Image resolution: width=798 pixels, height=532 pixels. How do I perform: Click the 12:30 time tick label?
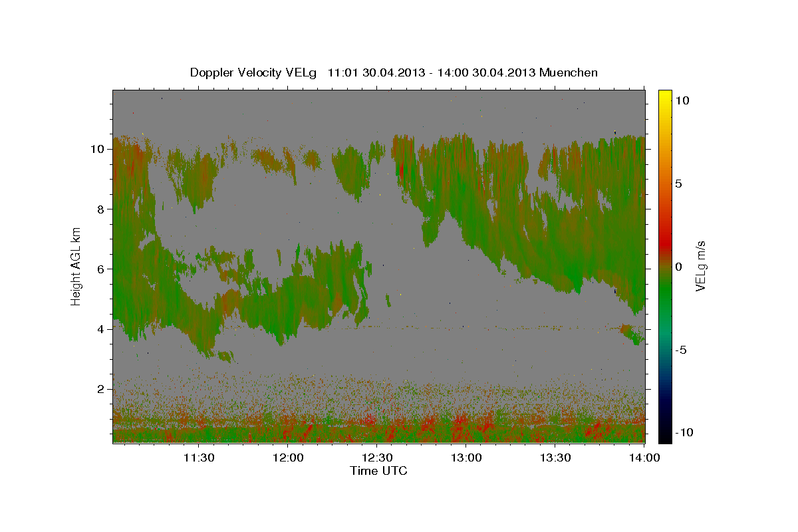point(377,458)
